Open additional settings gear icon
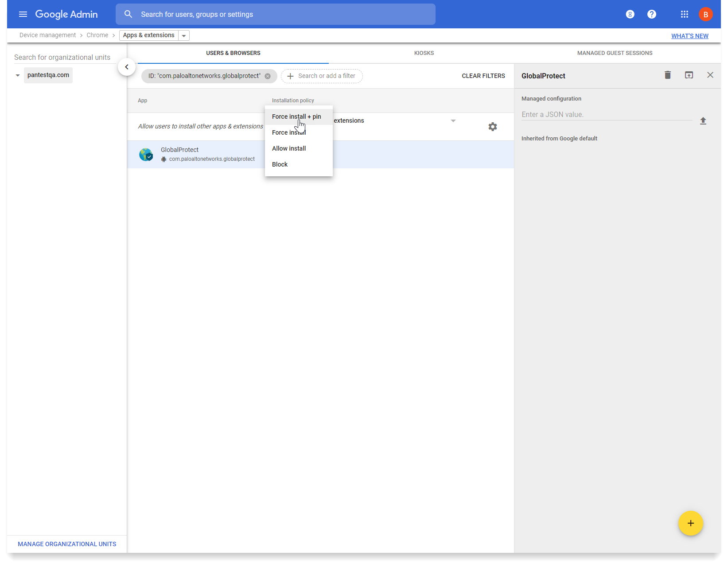 click(x=492, y=127)
